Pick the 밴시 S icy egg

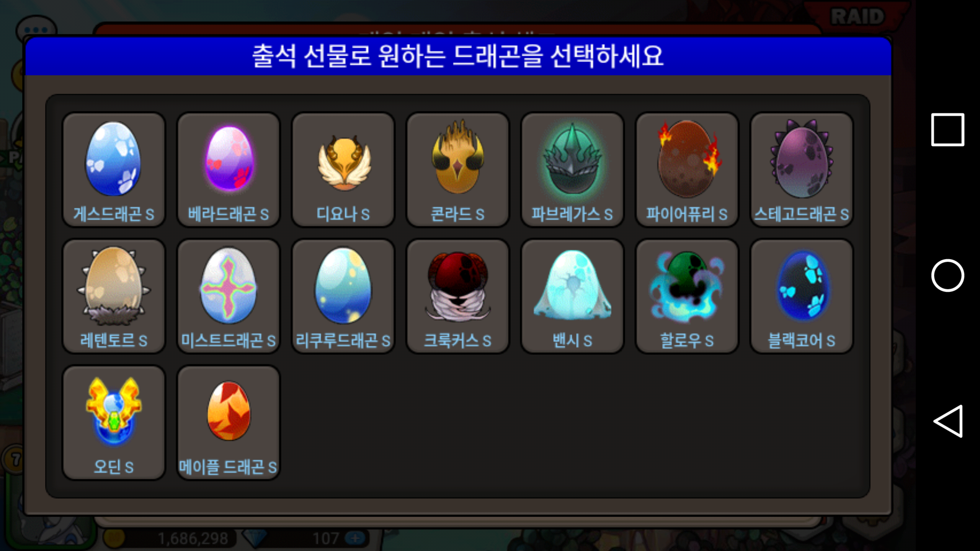[572, 296]
